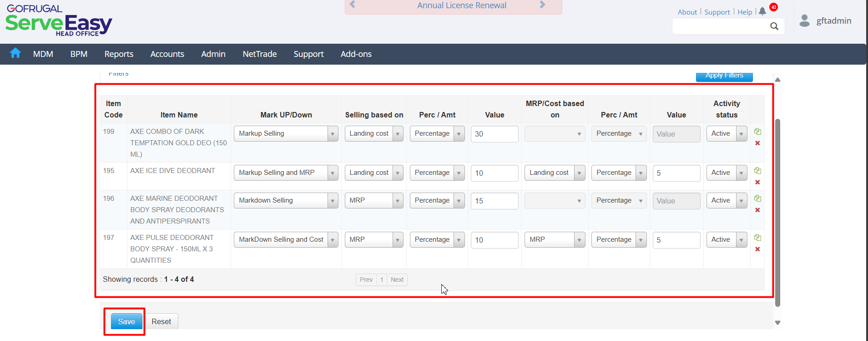Delete the row for item 197
Image resolution: width=868 pixels, height=341 pixels.
click(x=757, y=249)
